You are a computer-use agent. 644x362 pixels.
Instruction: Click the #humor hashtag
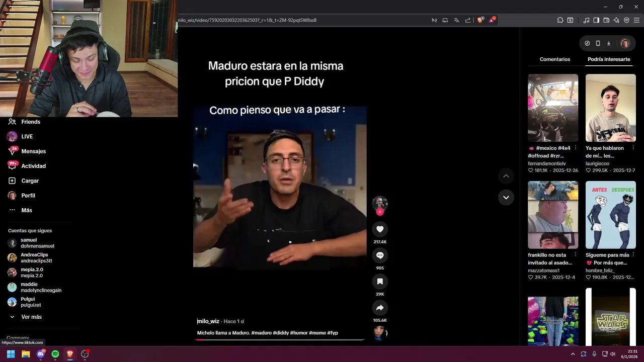[x=299, y=333]
